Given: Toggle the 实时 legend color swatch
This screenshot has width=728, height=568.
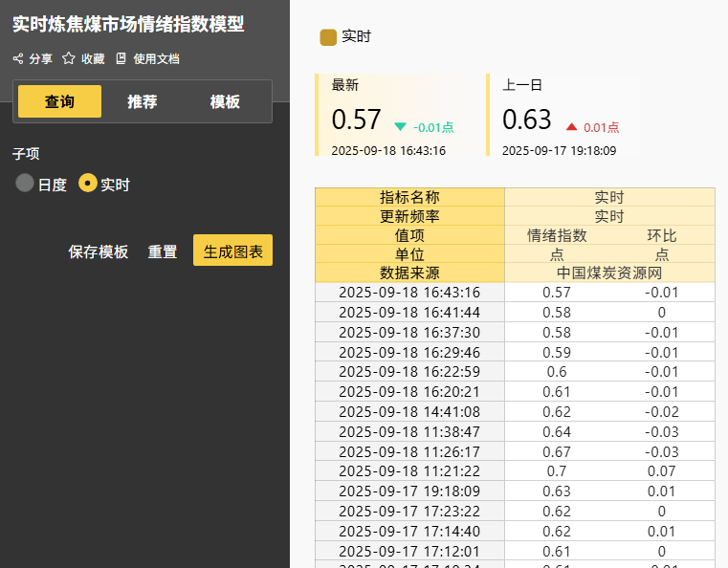Looking at the screenshot, I should click(x=328, y=37).
